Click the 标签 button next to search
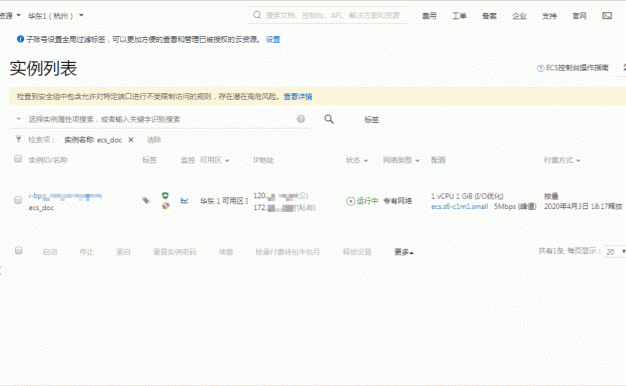 coord(372,119)
